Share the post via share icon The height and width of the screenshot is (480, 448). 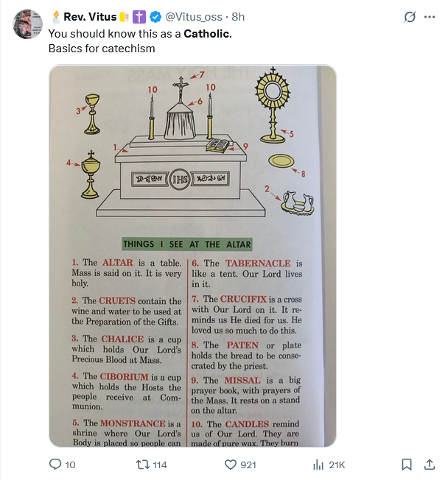[430, 465]
